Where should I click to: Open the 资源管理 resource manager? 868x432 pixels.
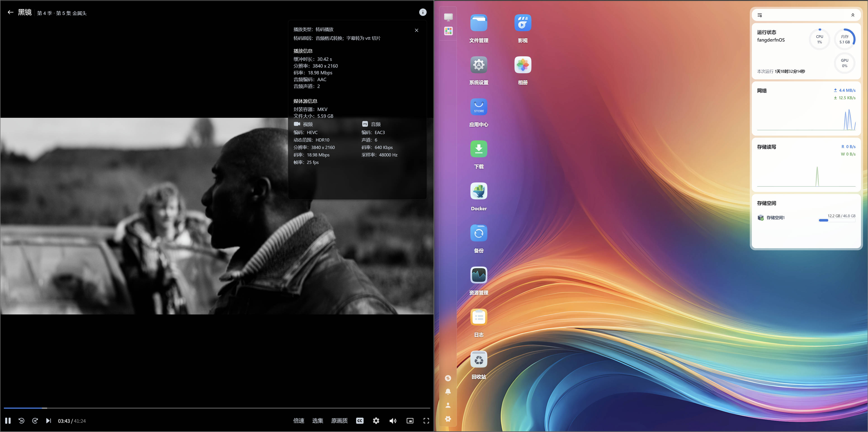click(x=479, y=275)
